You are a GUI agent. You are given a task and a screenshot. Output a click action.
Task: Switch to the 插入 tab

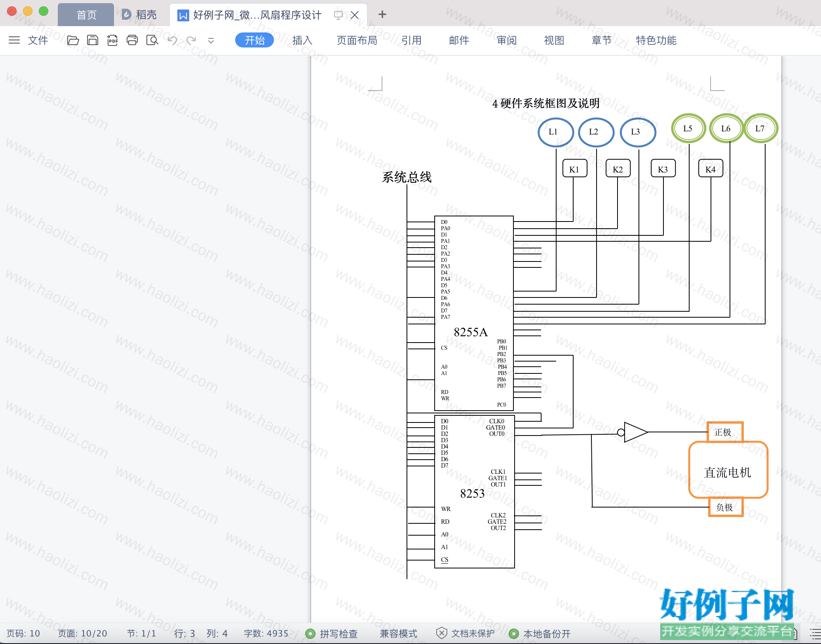point(302,40)
